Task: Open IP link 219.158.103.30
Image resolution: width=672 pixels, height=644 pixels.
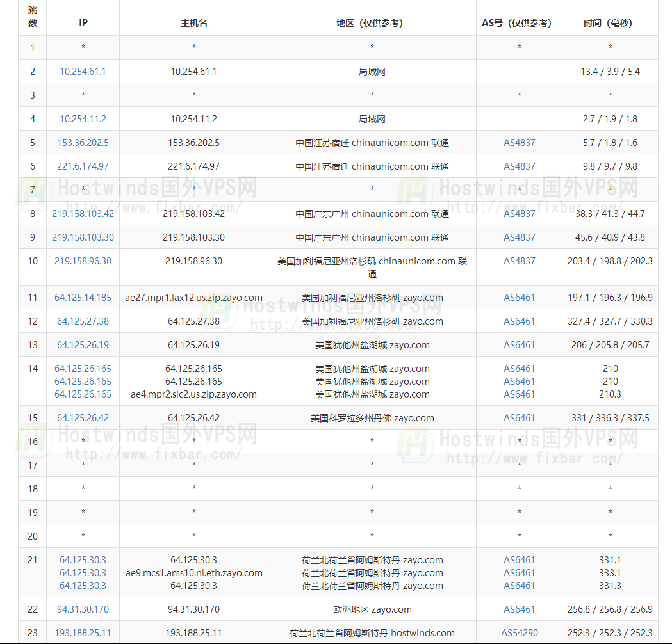Action: point(83,237)
